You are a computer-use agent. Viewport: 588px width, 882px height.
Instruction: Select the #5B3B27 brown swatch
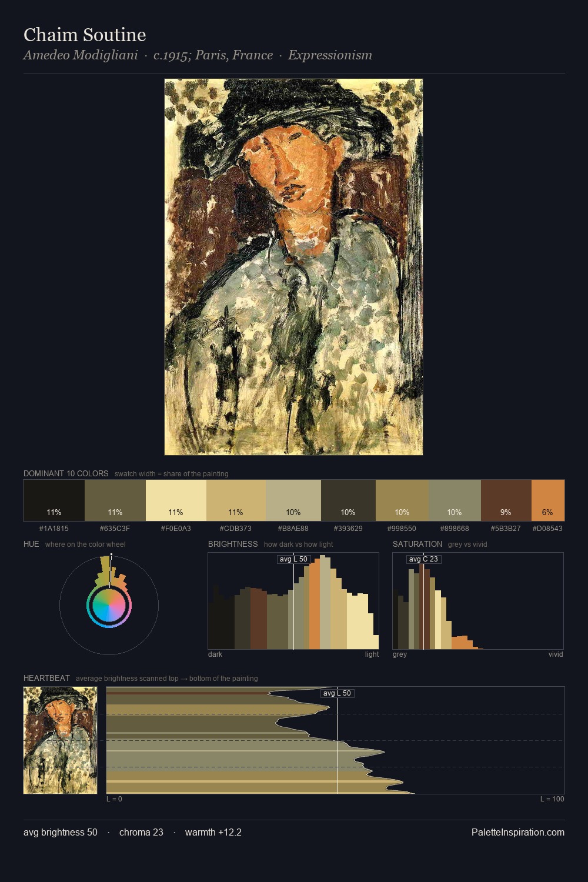(x=506, y=500)
